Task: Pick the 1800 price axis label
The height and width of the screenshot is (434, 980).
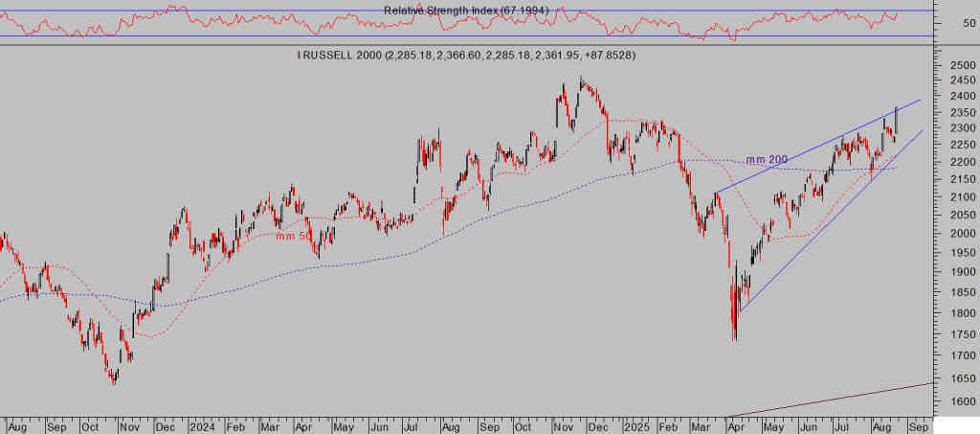Action: tap(961, 313)
